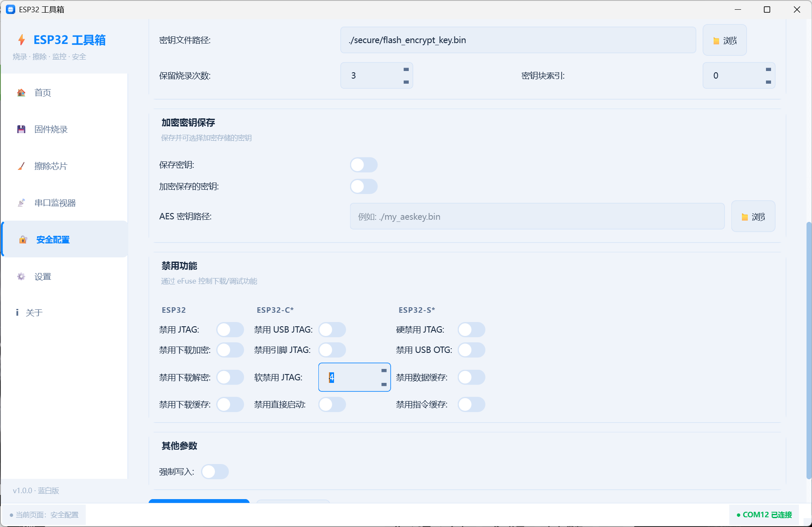Minimize the ESP32 工具箱 window
The height and width of the screenshot is (527, 812).
738,9
